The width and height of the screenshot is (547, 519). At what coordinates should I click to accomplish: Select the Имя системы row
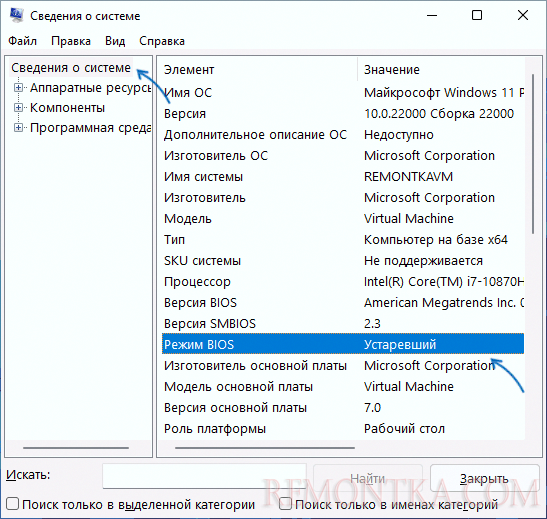pyautogui.click(x=343, y=177)
